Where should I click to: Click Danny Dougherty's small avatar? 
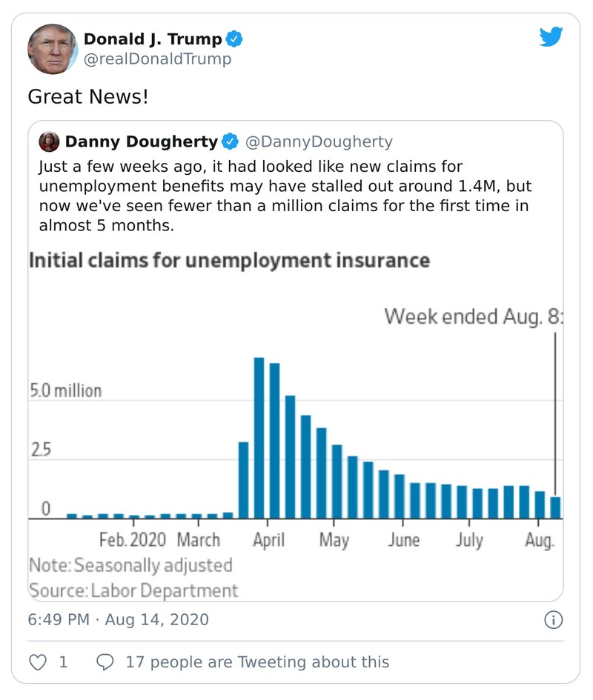(49, 141)
